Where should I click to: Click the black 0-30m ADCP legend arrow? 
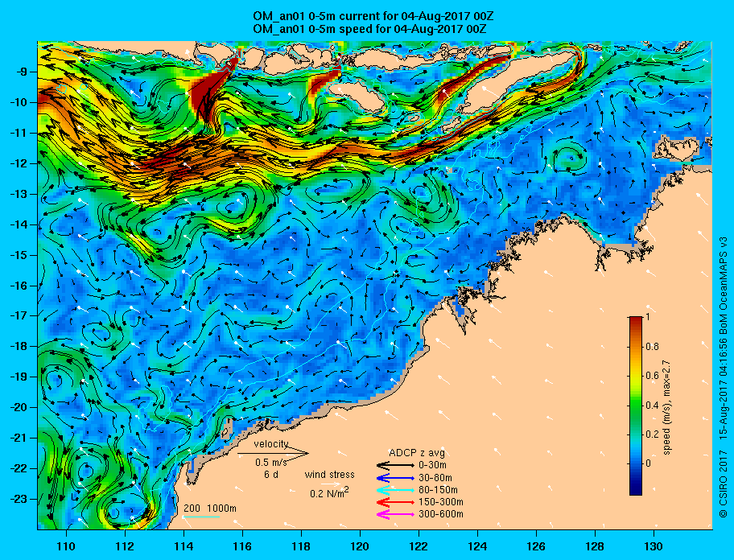click(x=395, y=466)
